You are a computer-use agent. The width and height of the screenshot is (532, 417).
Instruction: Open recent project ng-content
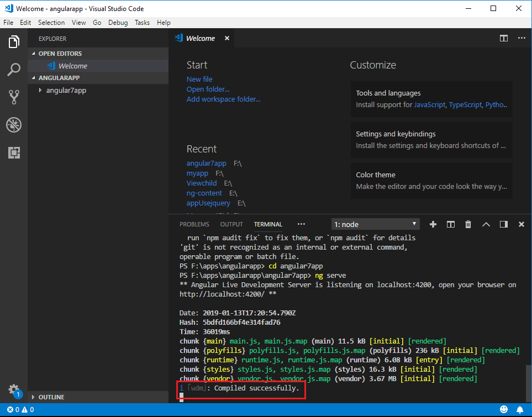[x=204, y=193]
